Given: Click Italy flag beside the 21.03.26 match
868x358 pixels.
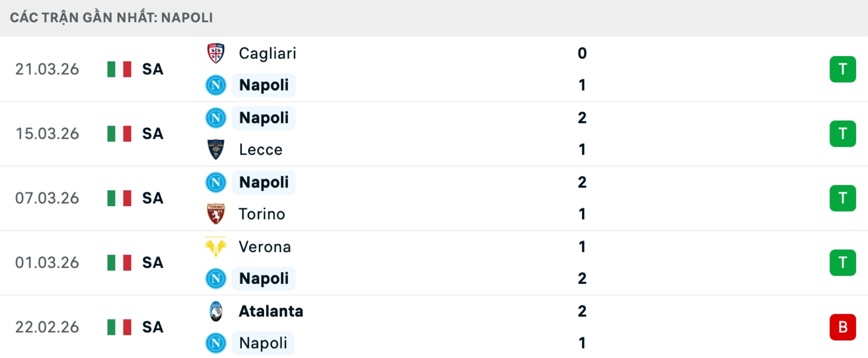Looking at the screenshot, I should click(119, 69).
